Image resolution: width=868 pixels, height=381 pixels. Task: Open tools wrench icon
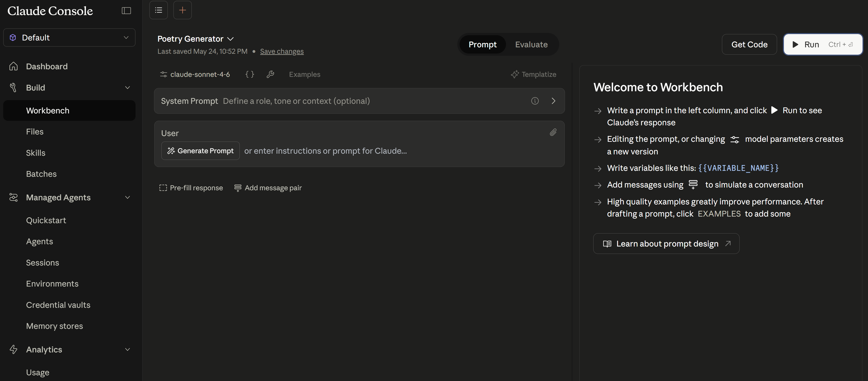coord(270,74)
